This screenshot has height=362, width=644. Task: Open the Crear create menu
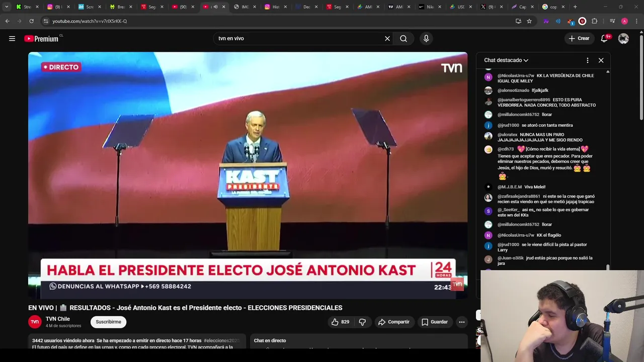tap(579, 39)
